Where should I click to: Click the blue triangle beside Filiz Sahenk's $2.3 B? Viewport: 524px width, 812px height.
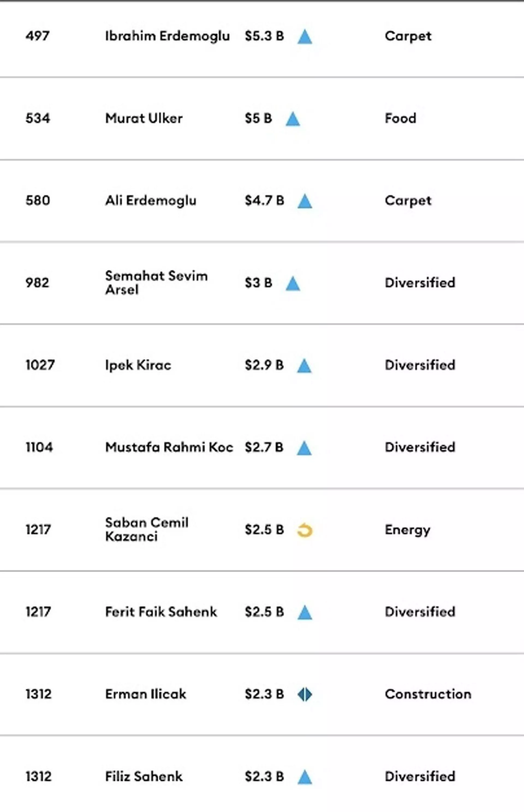pos(305,777)
